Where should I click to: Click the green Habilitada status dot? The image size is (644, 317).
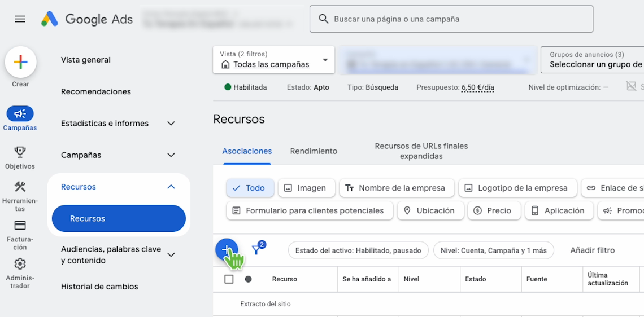tap(228, 87)
